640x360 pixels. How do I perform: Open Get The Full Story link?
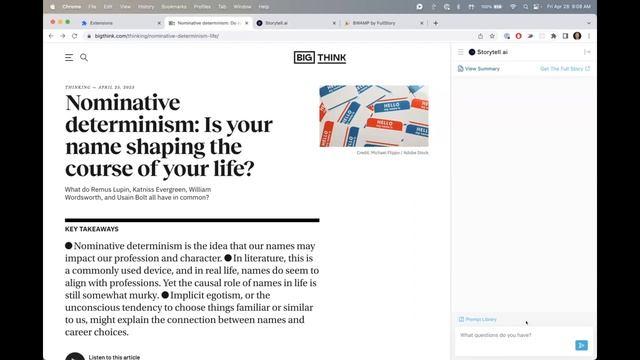tap(565, 69)
